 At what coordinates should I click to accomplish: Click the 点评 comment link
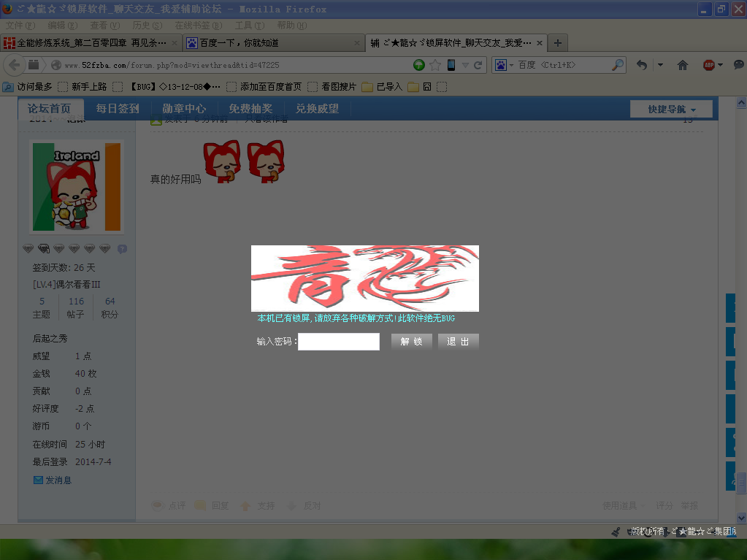(x=177, y=506)
